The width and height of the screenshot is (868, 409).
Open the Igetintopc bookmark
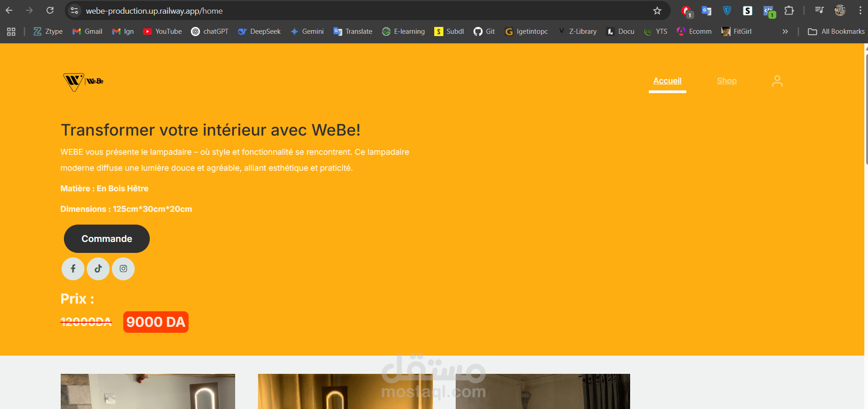click(526, 31)
